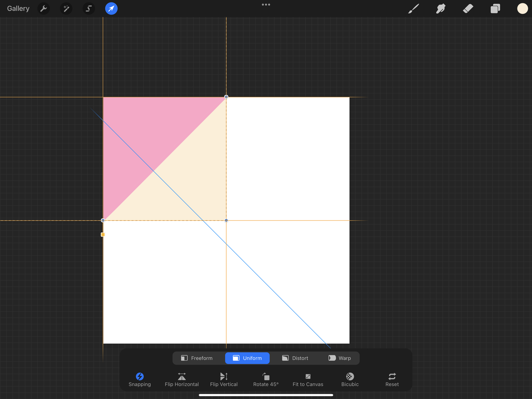The height and width of the screenshot is (399, 532).
Task: Switch to Warp transform mode
Action: pyautogui.click(x=339, y=358)
